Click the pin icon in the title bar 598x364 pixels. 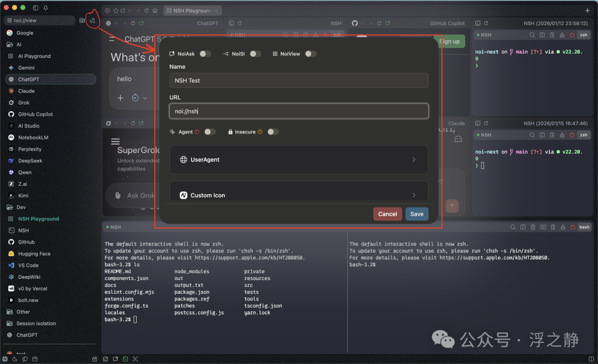click(x=45, y=8)
